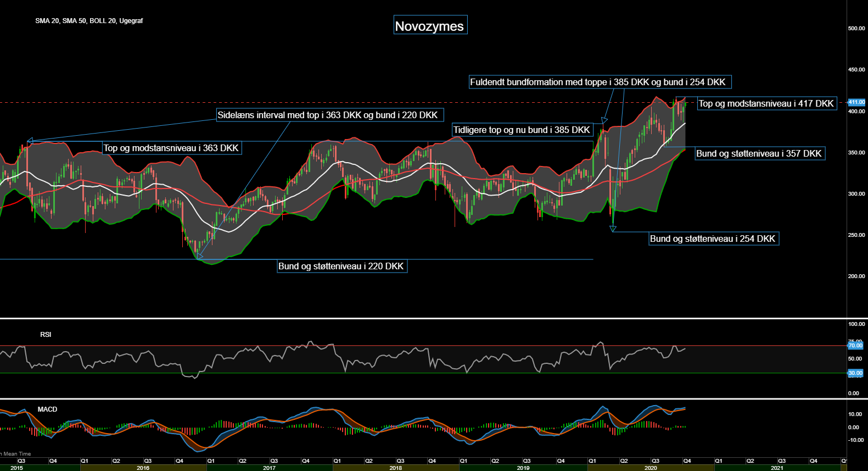This screenshot has width=868, height=471.
Task: Click the 2020 year on the time axis
Action: tap(650, 468)
